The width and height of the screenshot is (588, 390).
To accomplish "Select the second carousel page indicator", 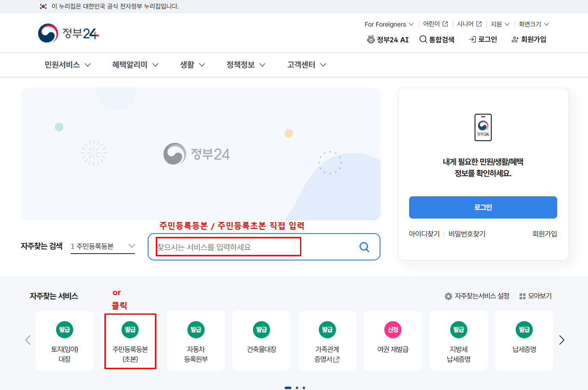I will tap(297, 388).
